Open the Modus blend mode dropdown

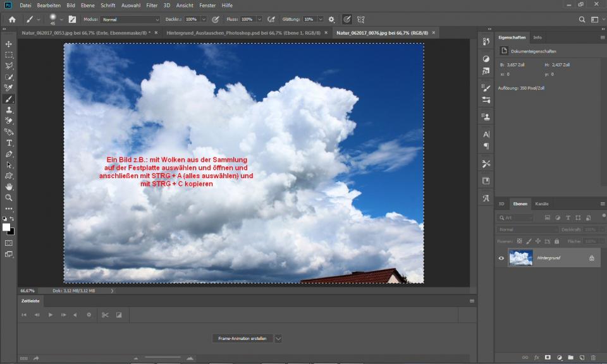130,20
